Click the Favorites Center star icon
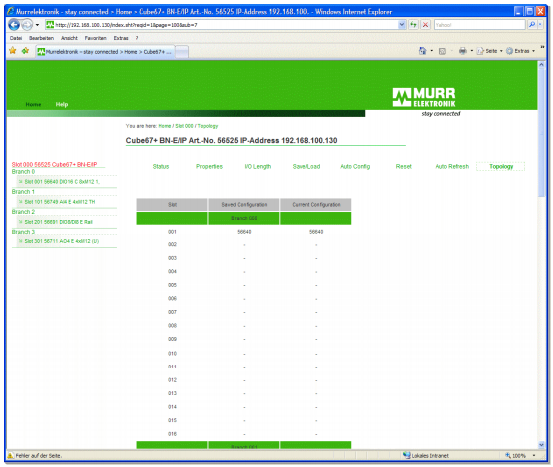 [x=13, y=51]
